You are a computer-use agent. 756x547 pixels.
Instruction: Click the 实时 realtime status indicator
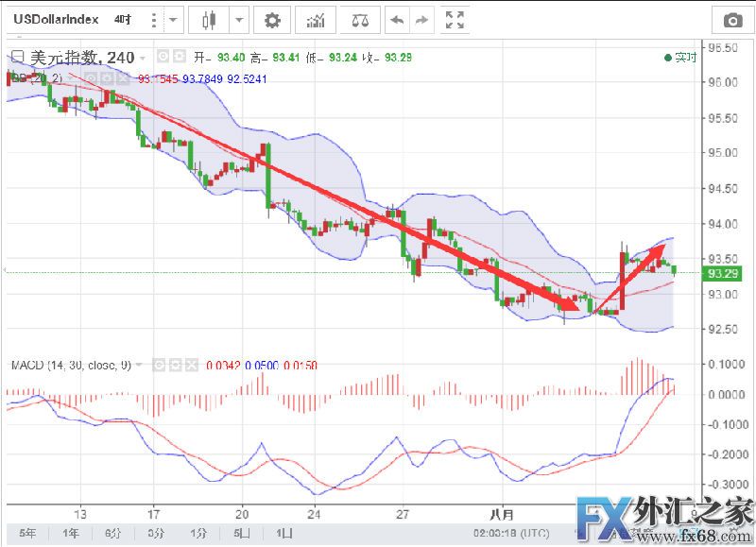681,58
